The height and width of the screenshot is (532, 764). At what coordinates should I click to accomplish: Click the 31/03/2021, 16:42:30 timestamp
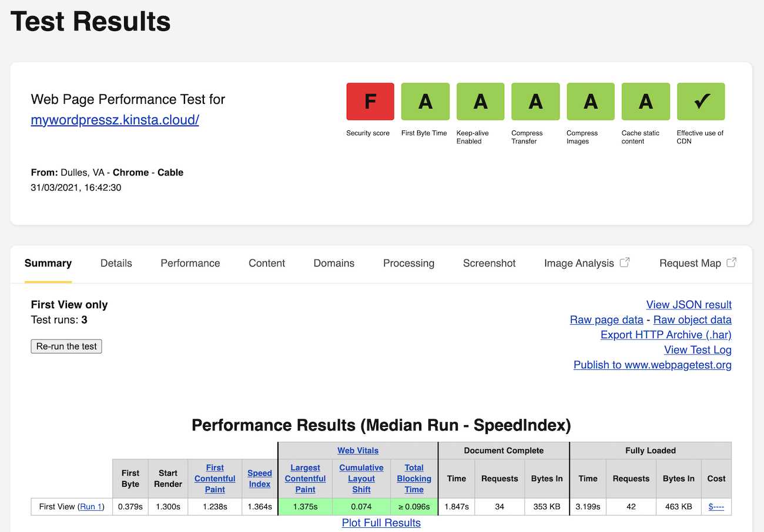pos(76,188)
